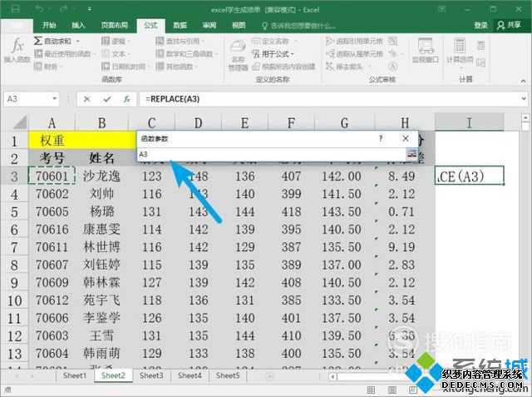Click the Calculate Sheet icon in the Calculation group
This screenshot has height=397, width=532.
(x=481, y=62)
